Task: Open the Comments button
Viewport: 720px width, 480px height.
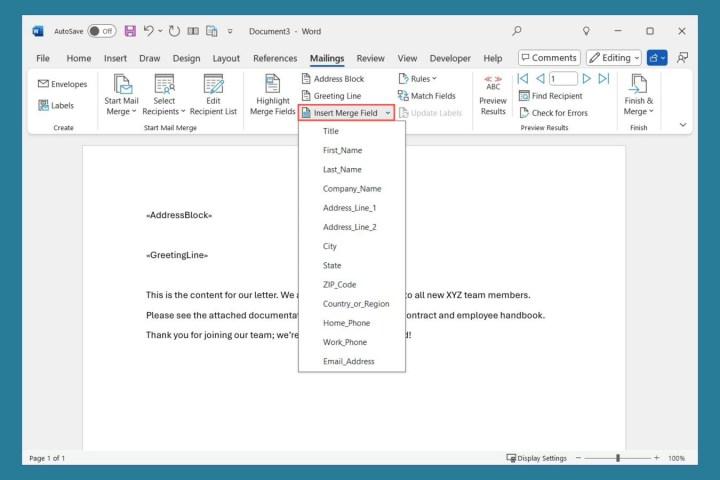Action: click(x=548, y=58)
